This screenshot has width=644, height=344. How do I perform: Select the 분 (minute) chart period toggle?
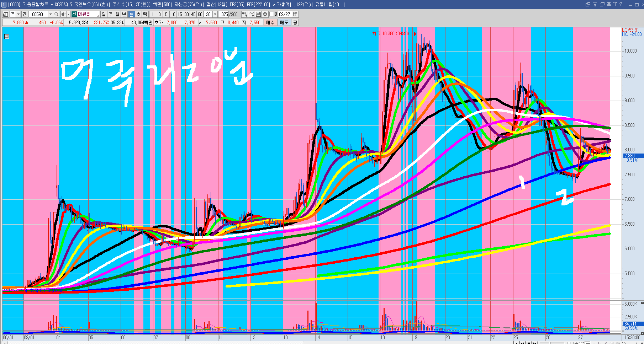131,14
